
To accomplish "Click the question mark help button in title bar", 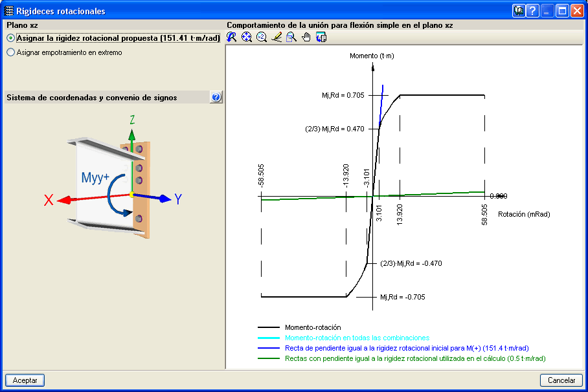I will pyautogui.click(x=532, y=11).
